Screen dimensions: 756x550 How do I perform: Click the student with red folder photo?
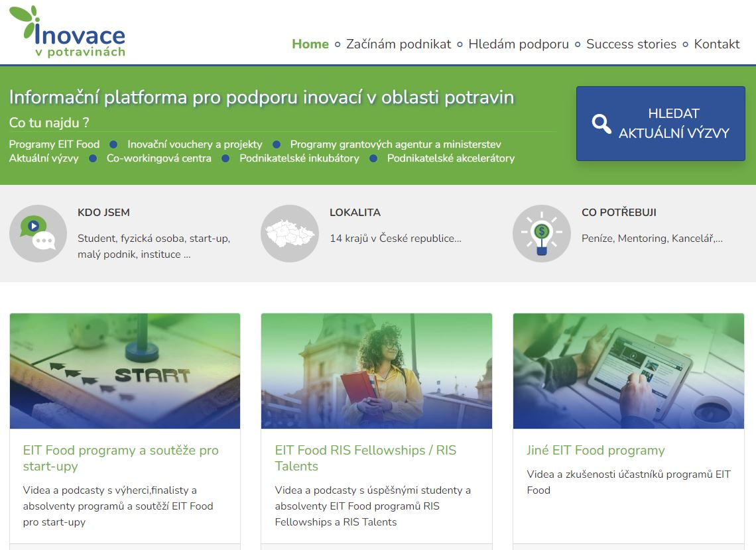pos(377,370)
